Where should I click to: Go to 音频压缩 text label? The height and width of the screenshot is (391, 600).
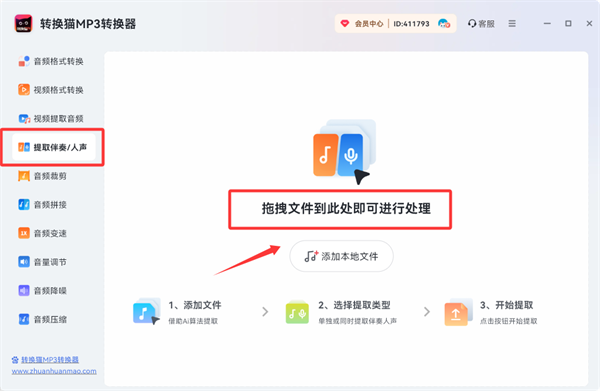(x=50, y=319)
